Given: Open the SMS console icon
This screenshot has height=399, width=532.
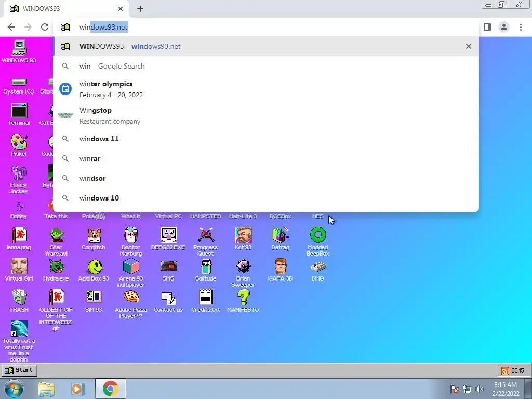Looking at the screenshot, I should (x=168, y=270).
